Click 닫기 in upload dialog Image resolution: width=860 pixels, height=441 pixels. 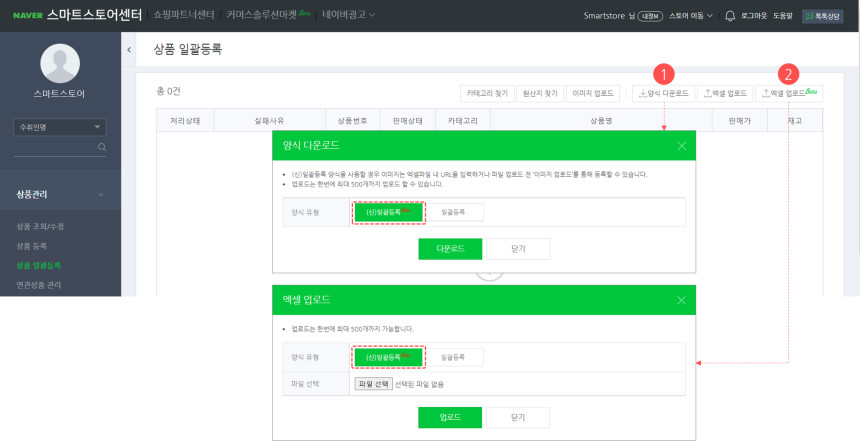click(518, 417)
